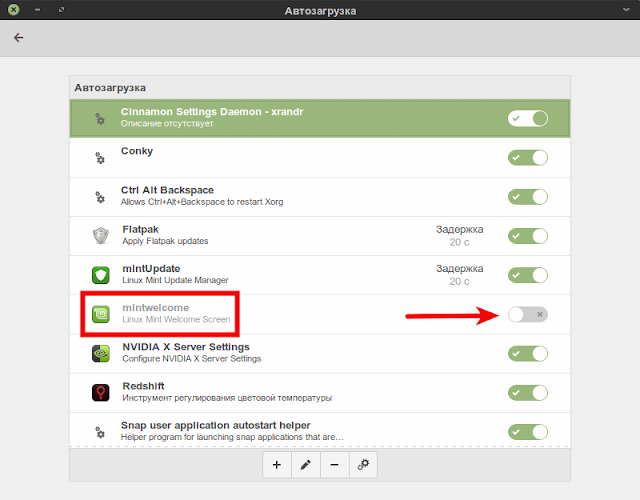Click 'Apply Flatpak updates' description
This screenshot has width=640, height=500.
[x=165, y=241]
